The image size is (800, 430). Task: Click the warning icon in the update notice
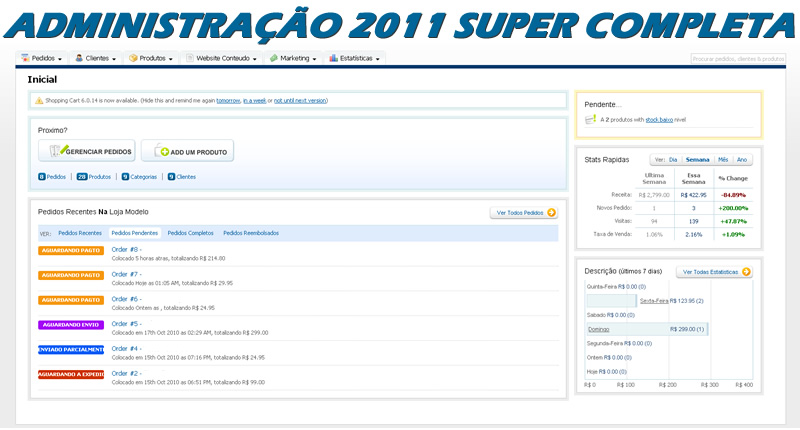pos(39,100)
